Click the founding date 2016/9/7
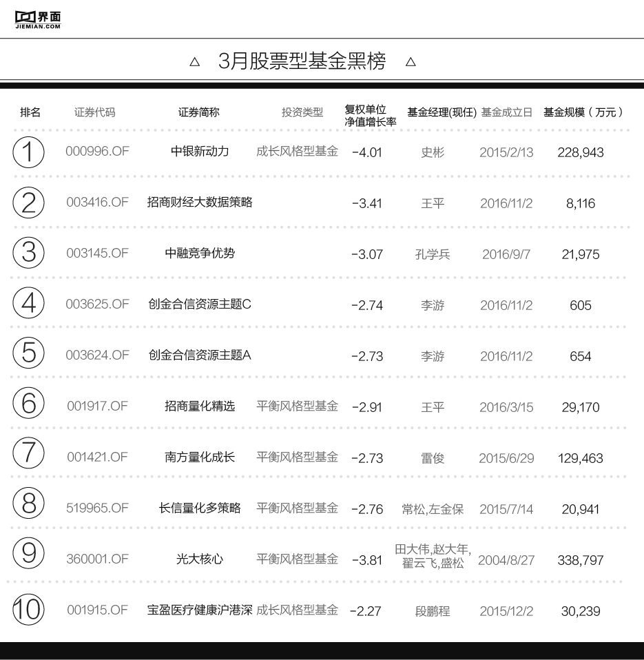This screenshot has width=644, height=660. tap(506, 254)
